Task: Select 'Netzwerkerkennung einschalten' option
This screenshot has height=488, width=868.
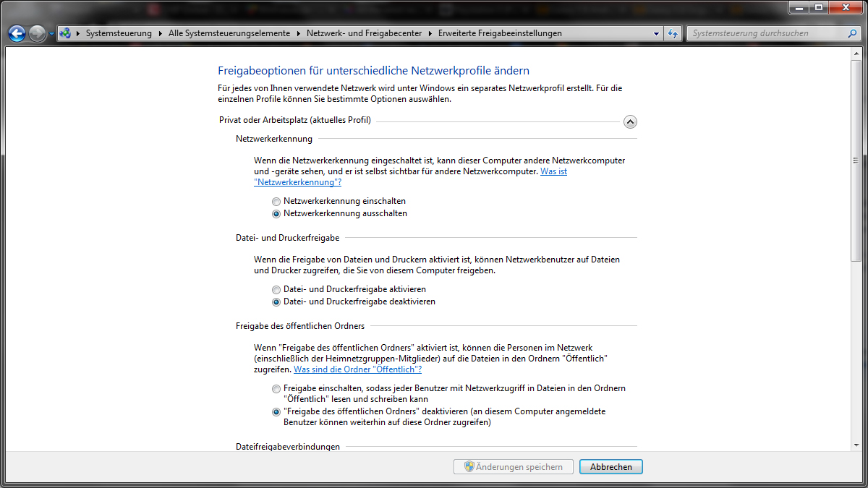Action: point(276,201)
